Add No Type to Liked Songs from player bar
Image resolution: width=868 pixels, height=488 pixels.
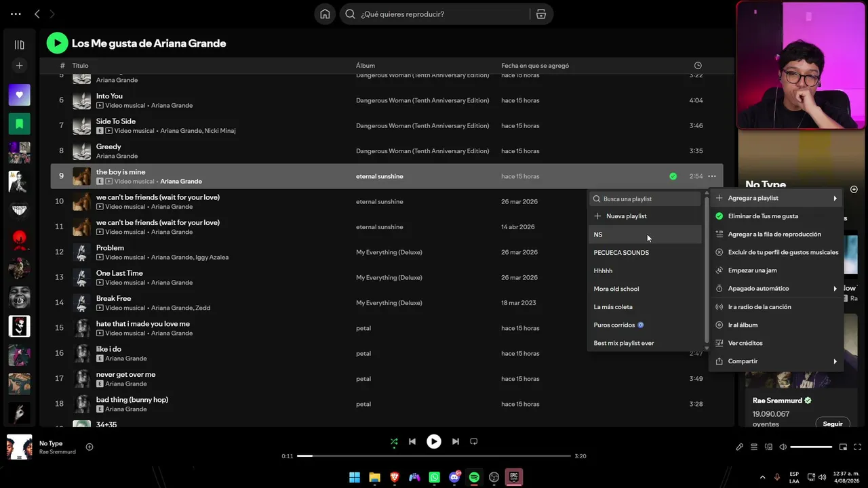point(90,447)
